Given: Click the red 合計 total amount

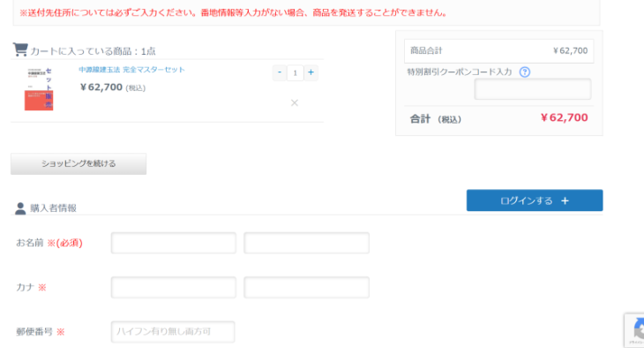Looking at the screenshot, I should coord(564,117).
